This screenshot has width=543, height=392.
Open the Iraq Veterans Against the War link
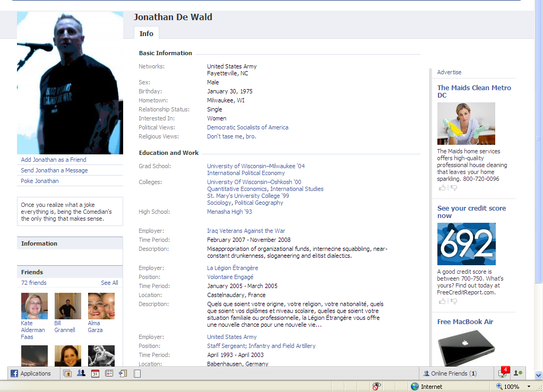tap(246, 231)
